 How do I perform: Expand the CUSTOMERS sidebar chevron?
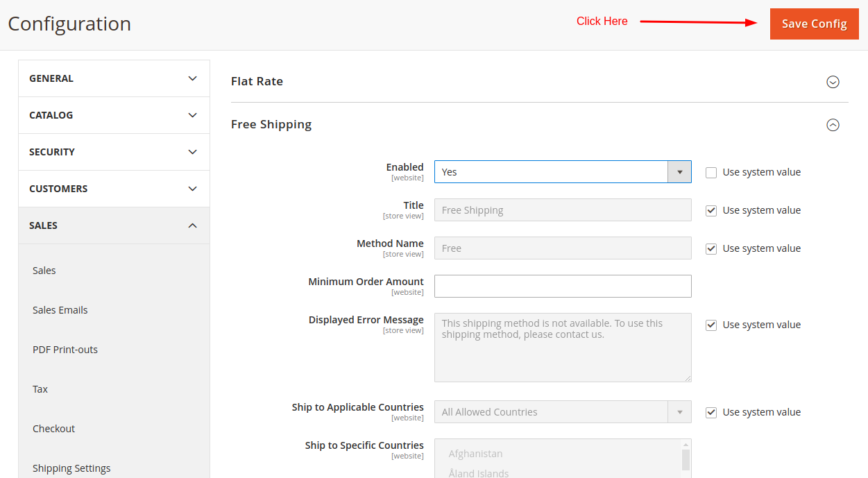[x=193, y=189]
